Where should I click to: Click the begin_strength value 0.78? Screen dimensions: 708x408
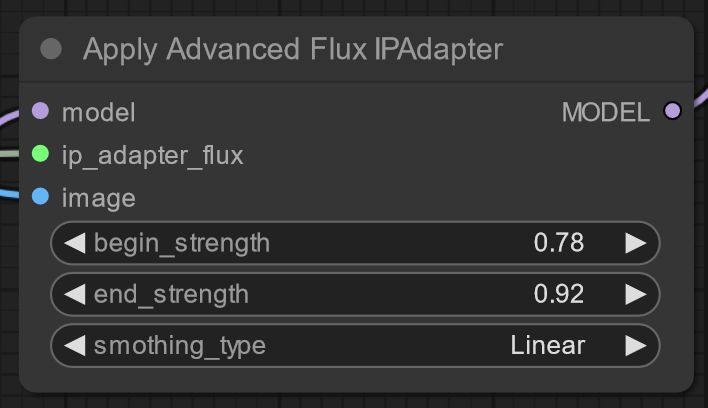tap(559, 243)
